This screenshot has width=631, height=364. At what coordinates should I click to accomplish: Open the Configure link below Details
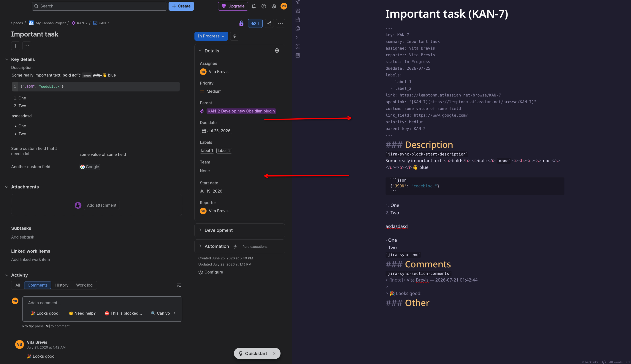[211, 272]
